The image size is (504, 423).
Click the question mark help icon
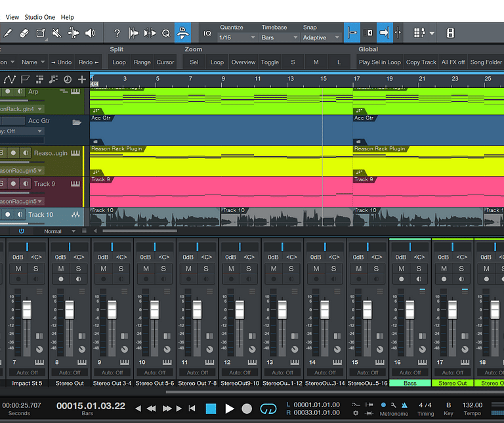(x=117, y=33)
